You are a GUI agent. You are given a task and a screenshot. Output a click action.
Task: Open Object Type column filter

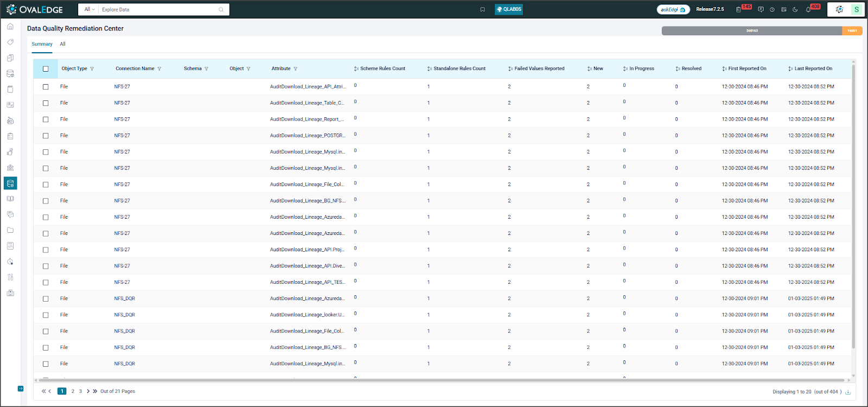92,69
